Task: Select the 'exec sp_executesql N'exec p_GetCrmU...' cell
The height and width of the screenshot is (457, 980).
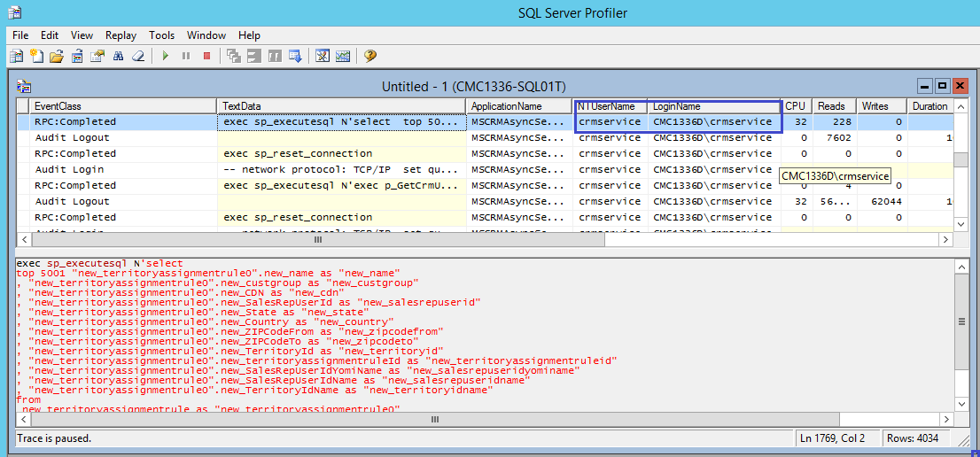Action: 341,185
